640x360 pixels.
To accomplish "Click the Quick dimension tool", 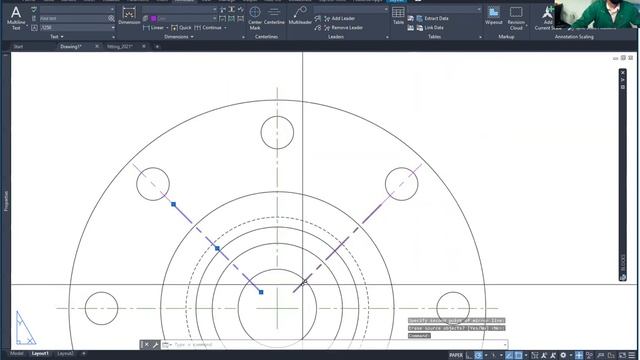I will 181,28.
